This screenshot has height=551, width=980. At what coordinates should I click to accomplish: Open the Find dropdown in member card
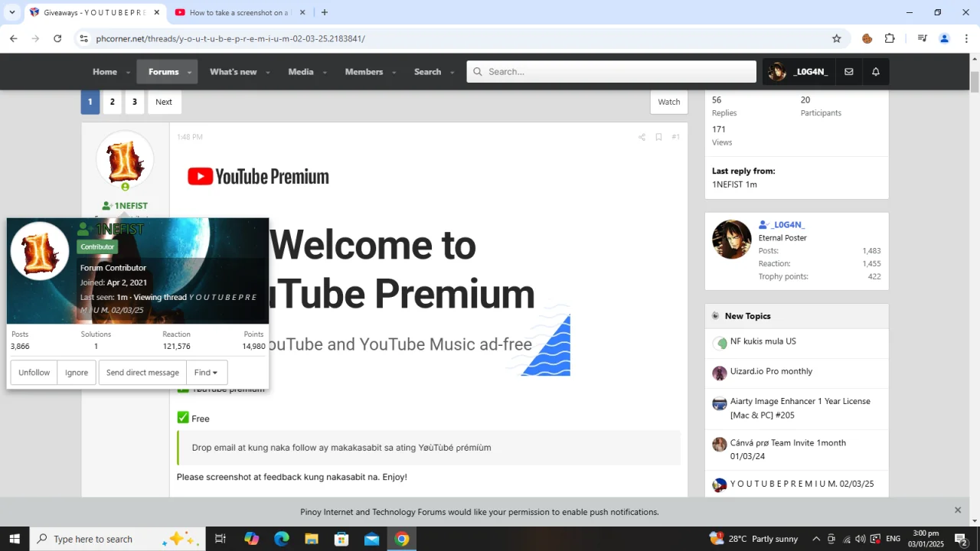(x=207, y=373)
